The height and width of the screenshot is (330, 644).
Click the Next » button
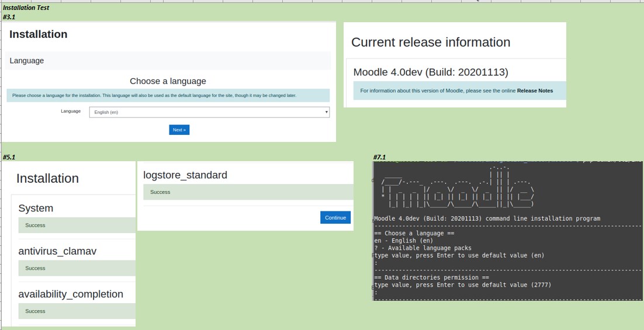pyautogui.click(x=179, y=130)
